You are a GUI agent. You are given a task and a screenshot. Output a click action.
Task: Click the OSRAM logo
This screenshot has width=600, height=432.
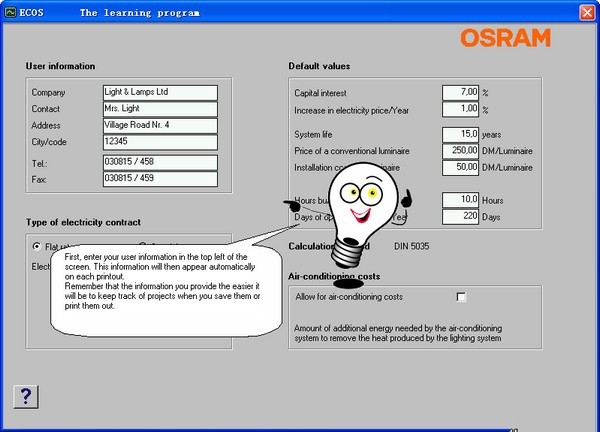point(505,38)
